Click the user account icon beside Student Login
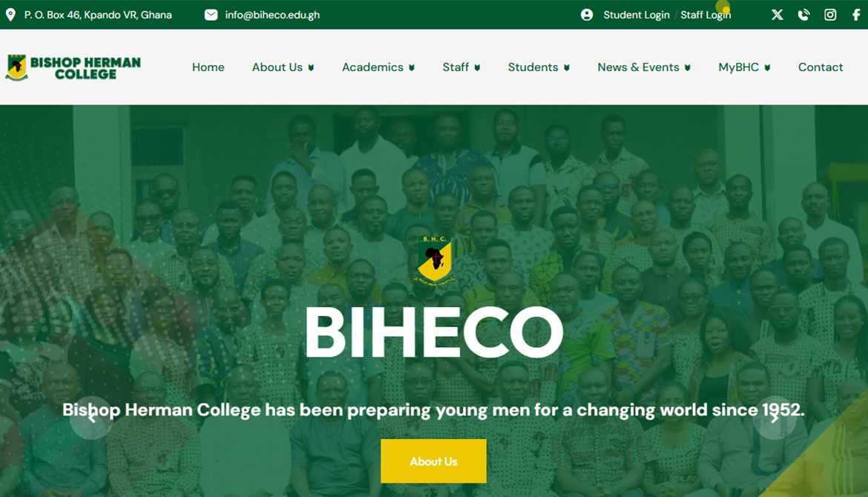The image size is (868, 497). pyautogui.click(x=587, y=15)
